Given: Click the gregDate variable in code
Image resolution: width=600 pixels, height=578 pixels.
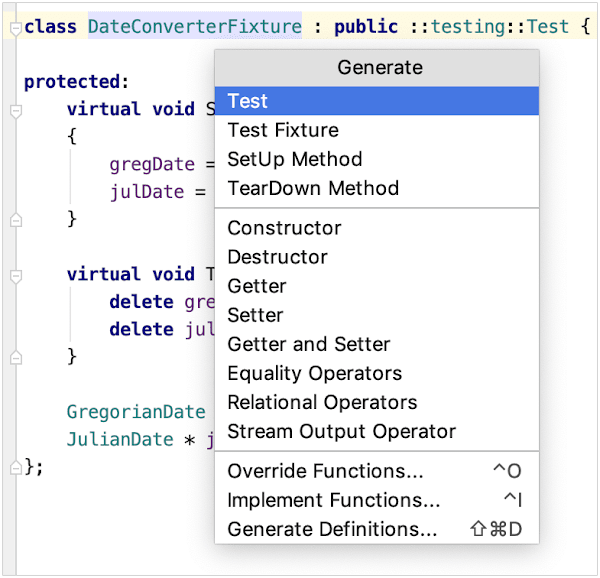Looking at the screenshot, I should (x=152, y=165).
